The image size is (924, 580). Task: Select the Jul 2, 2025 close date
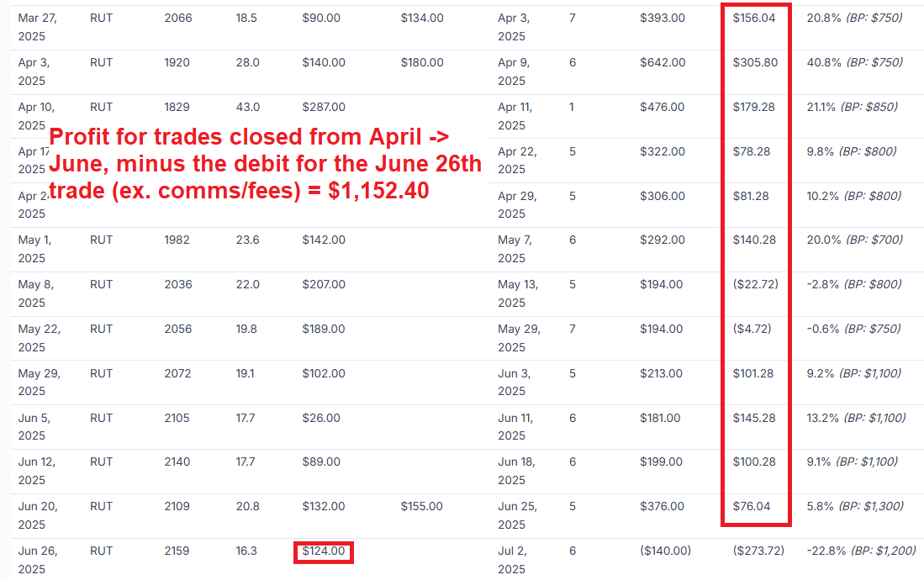(x=512, y=560)
